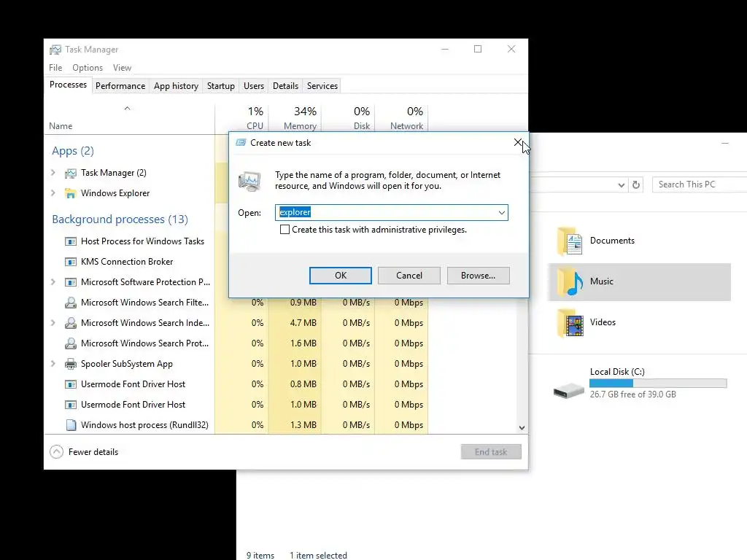Switch to the App history tab
Screen dimensions: 747x560
coord(176,86)
